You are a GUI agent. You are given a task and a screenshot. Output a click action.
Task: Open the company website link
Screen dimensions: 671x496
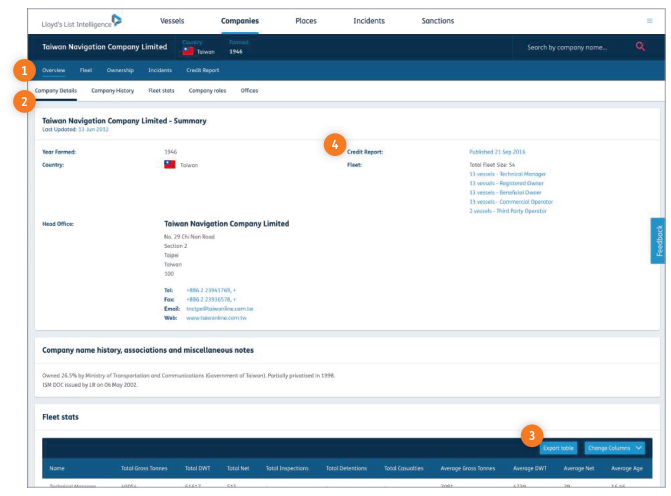click(216, 318)
